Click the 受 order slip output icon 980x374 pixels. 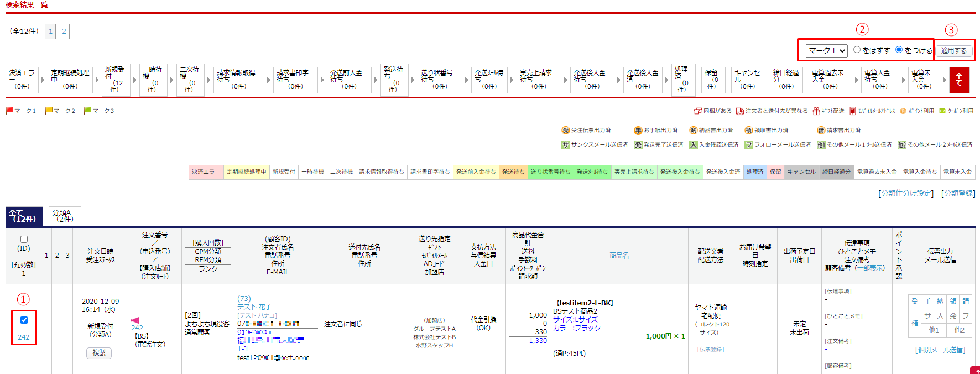[x=915, y=301]
